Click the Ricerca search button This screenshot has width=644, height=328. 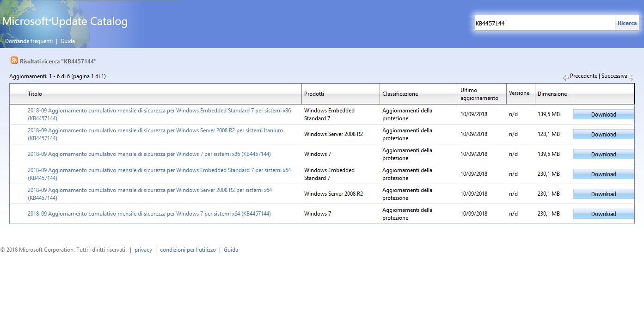627,23
